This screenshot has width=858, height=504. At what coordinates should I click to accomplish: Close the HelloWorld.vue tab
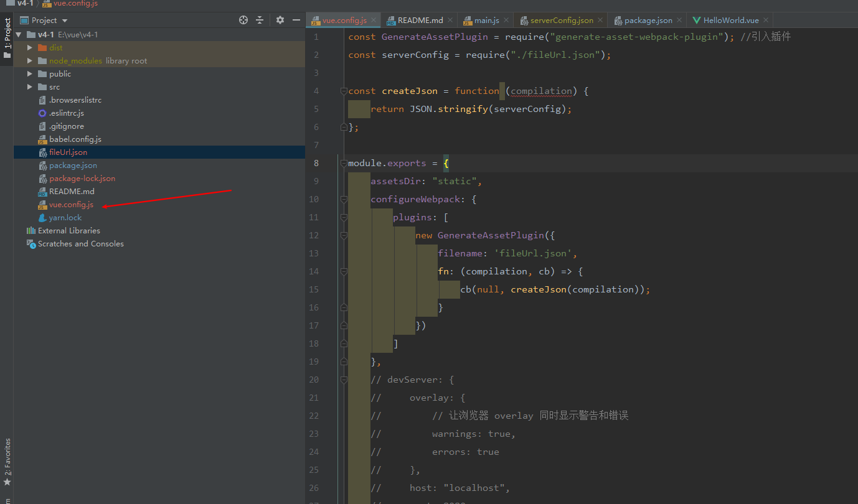tap(766, 21)
